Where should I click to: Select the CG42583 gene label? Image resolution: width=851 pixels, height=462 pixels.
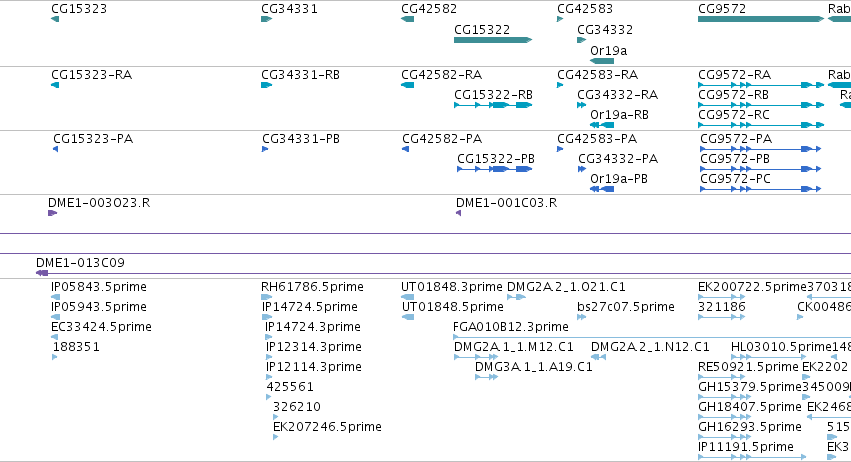585,9
